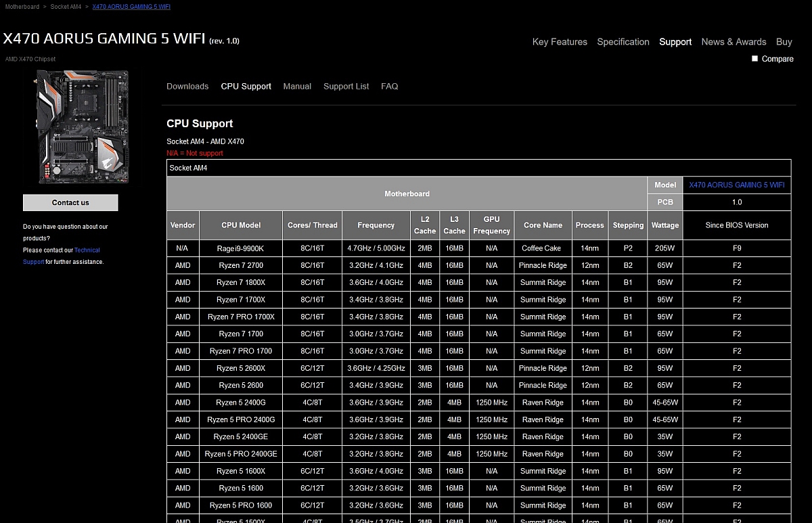The width and height of the screenshot is (812, 523).
Task: Click the 4.7GHz / 5.00GHz frequency cell
Action: click(x=376, y=248)
